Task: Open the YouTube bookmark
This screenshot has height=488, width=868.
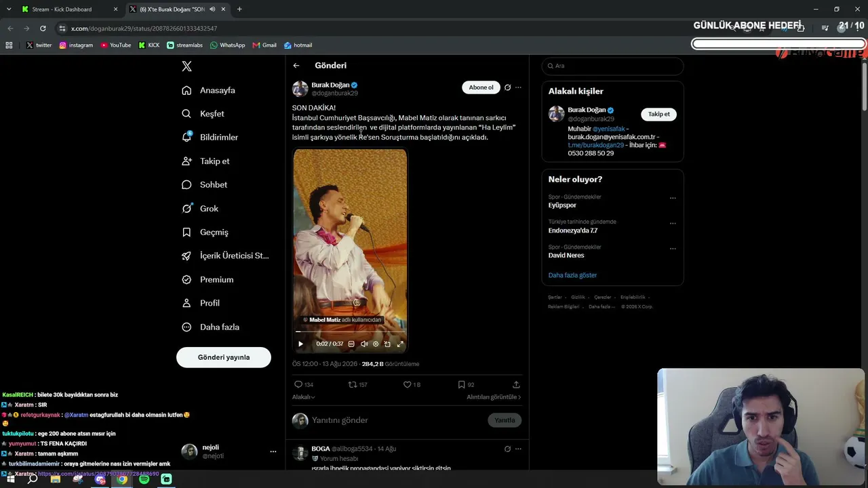Action: (116, 45)
